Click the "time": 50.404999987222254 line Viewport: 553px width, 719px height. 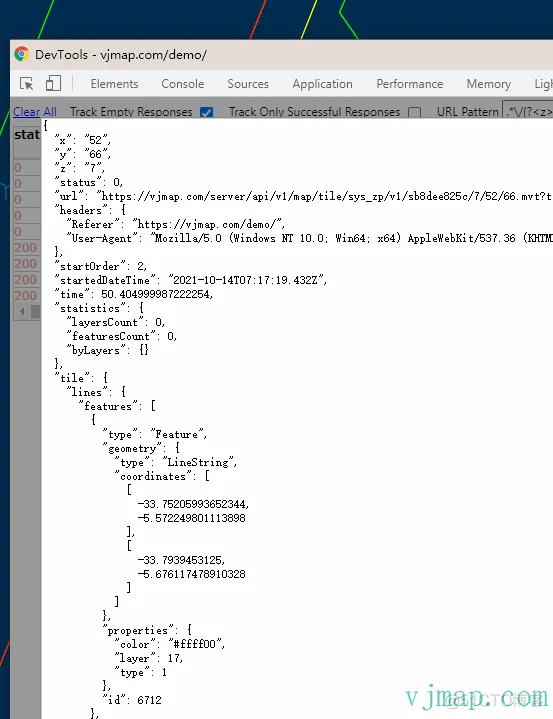(134, 294)
